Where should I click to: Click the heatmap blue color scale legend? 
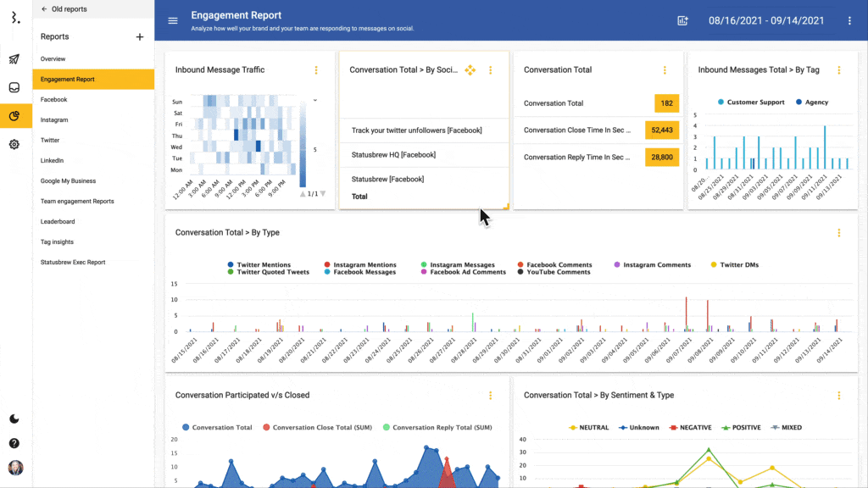coord(303,146)
